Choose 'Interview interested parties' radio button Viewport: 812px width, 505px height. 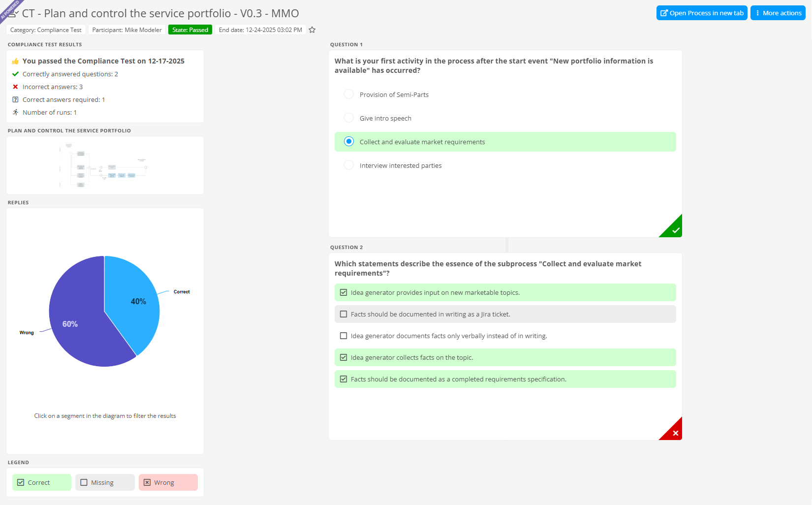tap(349, 165)
